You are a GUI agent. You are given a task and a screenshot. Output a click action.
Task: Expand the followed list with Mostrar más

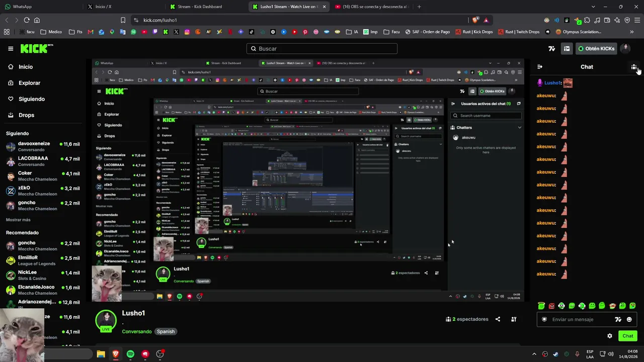18,220
